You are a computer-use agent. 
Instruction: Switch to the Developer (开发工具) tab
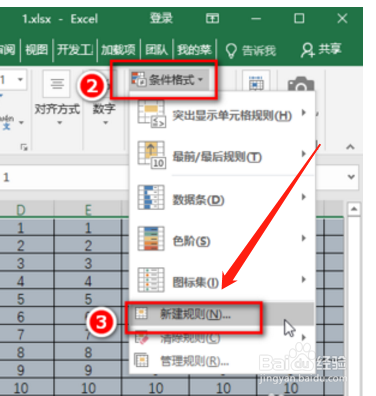tap(75, 50)
